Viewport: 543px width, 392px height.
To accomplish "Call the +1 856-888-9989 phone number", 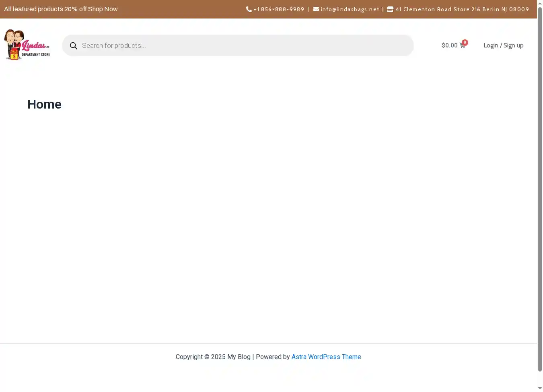I will (x=279, y=9).
